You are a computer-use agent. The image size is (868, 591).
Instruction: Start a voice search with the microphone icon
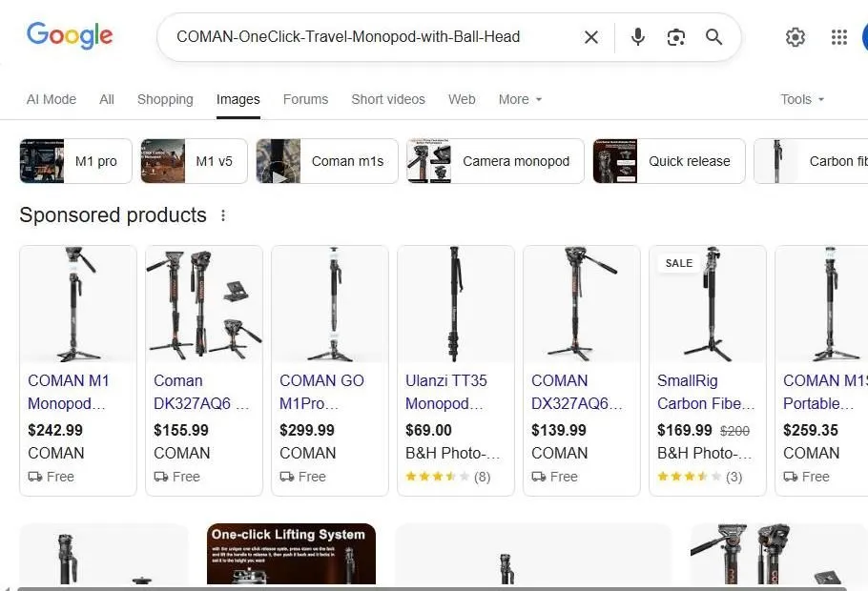tap(636, 37)
